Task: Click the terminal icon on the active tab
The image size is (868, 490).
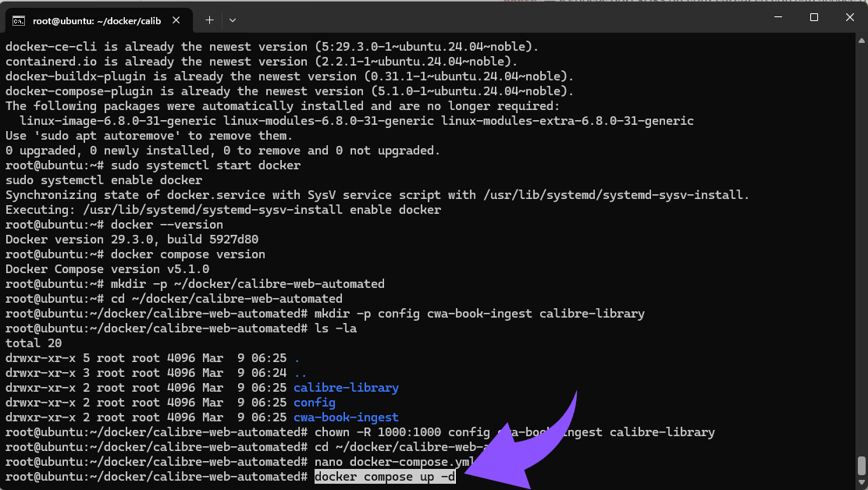Action: point(19,21)
